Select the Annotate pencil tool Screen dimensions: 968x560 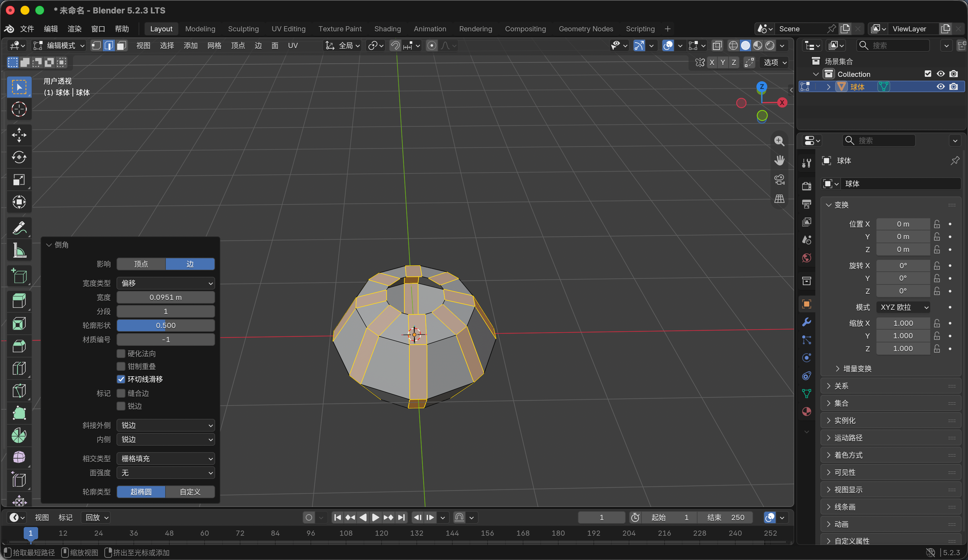[19, 228]
